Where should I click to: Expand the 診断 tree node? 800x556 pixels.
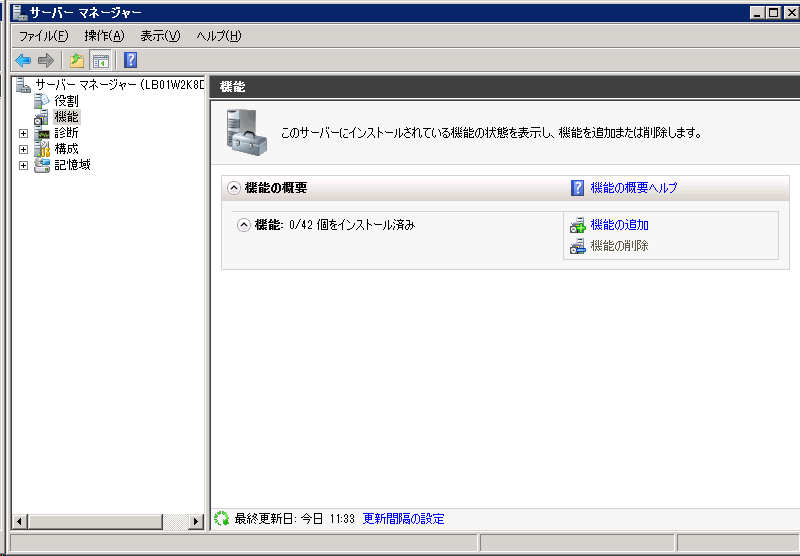coord(23,133)
